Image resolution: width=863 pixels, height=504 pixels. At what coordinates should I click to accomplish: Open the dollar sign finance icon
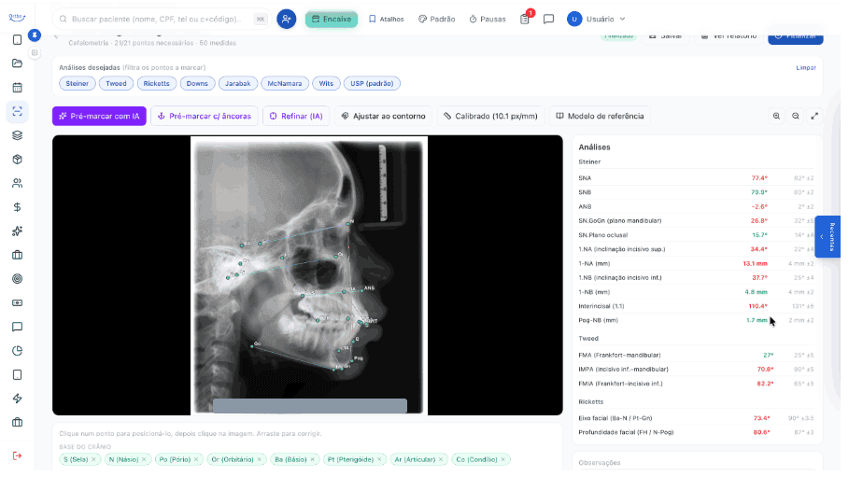point(17,207)
